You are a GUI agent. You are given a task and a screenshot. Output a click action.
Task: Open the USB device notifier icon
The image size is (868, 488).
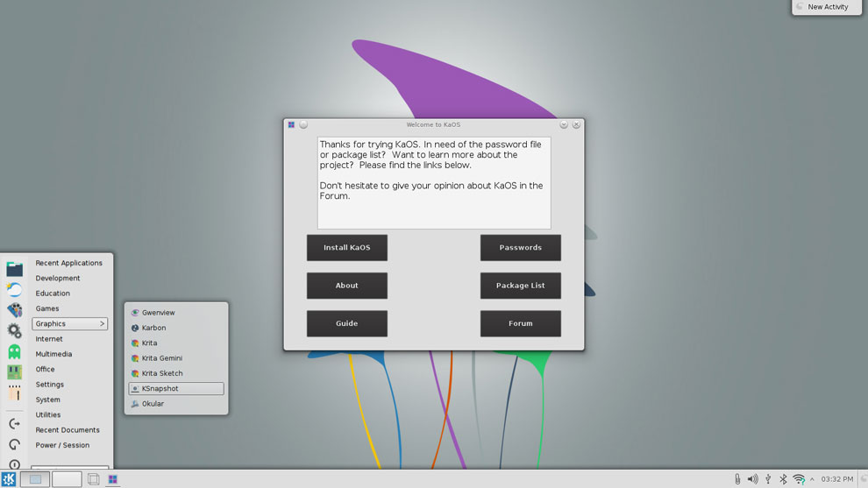click(x=768, y=479)
